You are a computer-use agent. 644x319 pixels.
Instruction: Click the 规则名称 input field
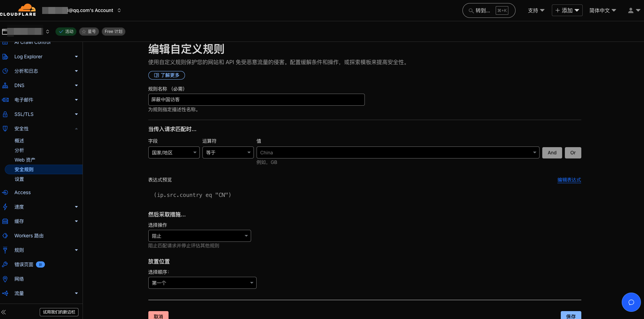256,99
